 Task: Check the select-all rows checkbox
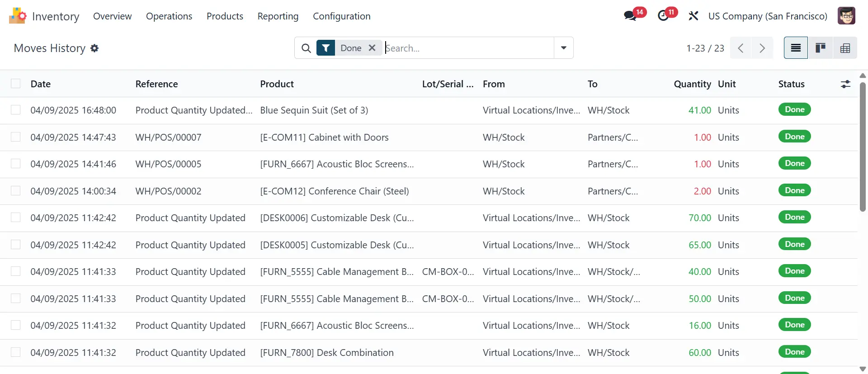(16, 84)
